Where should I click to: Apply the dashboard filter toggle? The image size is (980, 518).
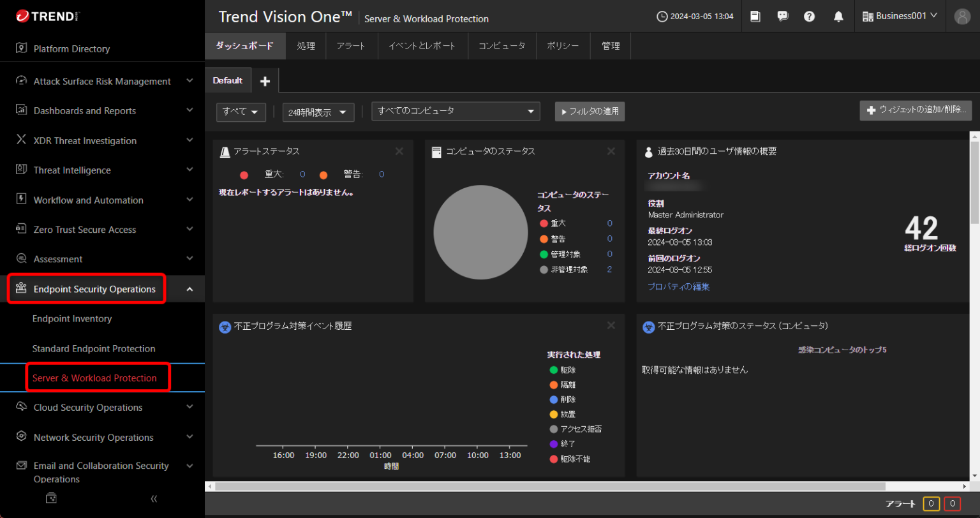[x=588, y=112]
